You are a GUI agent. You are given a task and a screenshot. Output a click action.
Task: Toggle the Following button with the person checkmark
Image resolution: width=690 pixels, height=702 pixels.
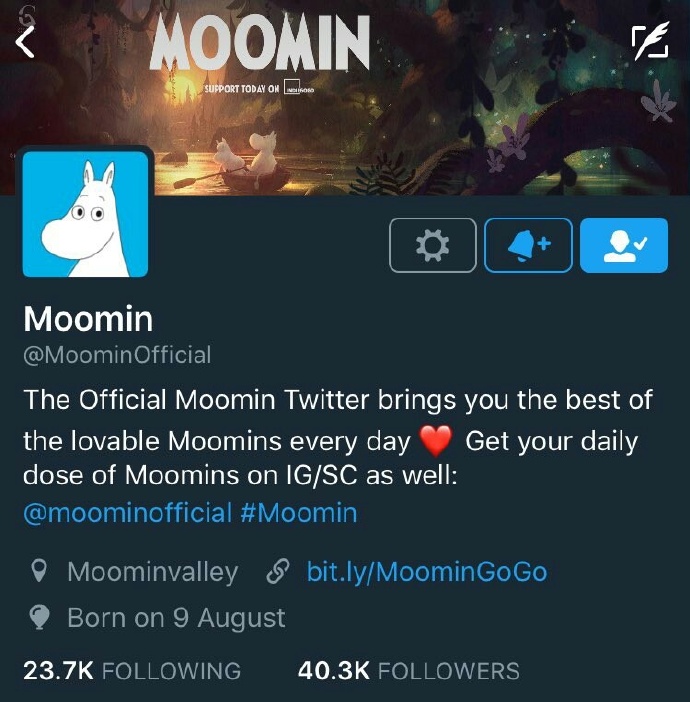pos(624,245)
